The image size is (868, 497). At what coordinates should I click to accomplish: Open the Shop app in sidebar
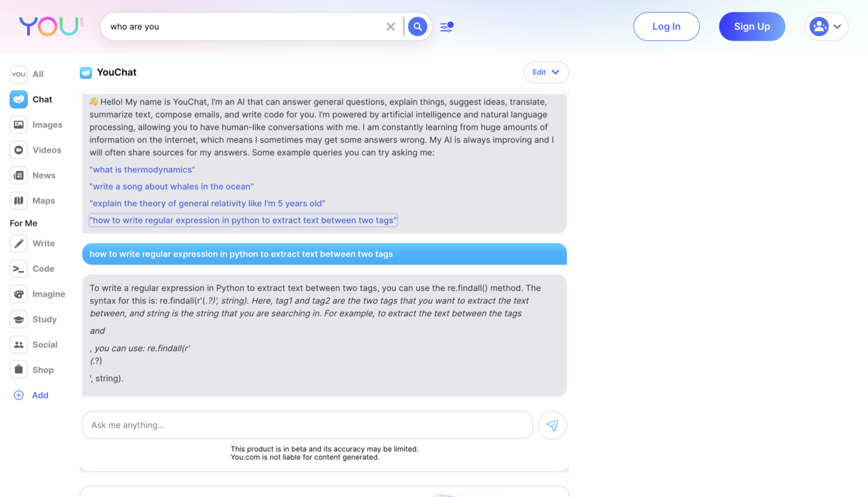[x=32, y=370]
